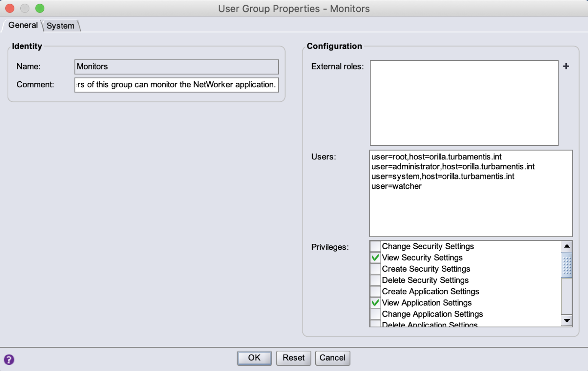
Task: Uncheck the View Security Settings privilege
Action: [375, 258]
